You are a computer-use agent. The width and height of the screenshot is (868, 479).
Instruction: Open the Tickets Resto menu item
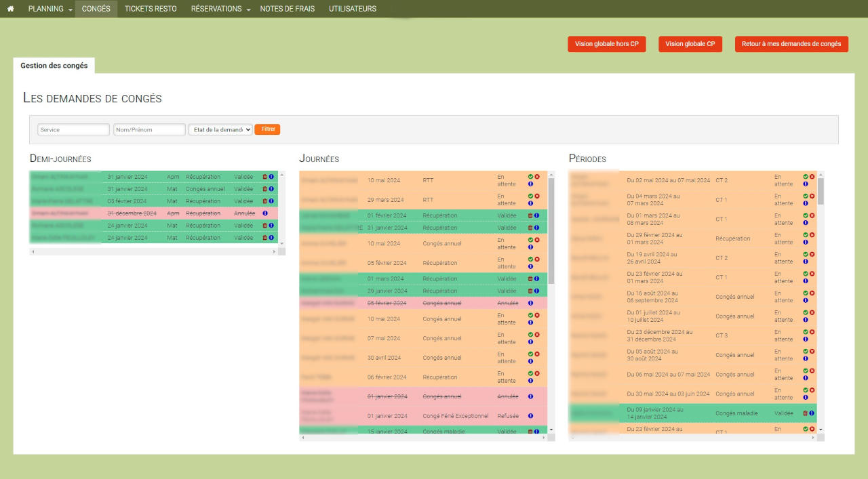151,9
